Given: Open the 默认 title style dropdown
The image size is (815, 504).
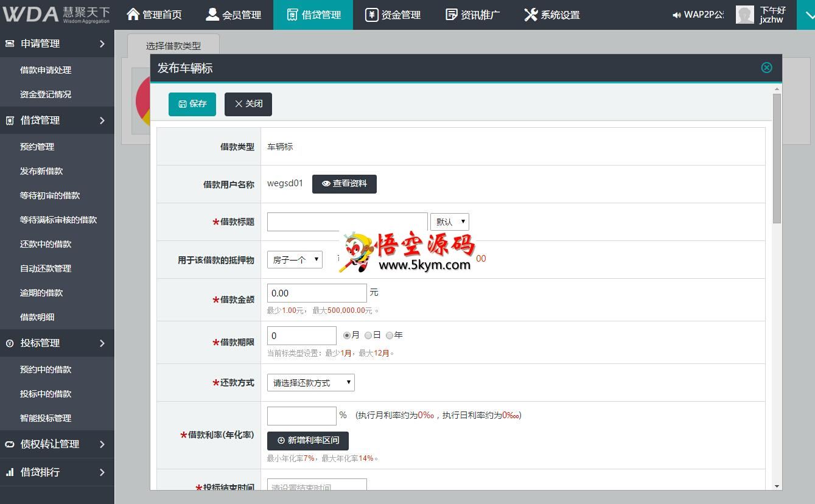Looking at the screenshot, I should click(450, 222).
